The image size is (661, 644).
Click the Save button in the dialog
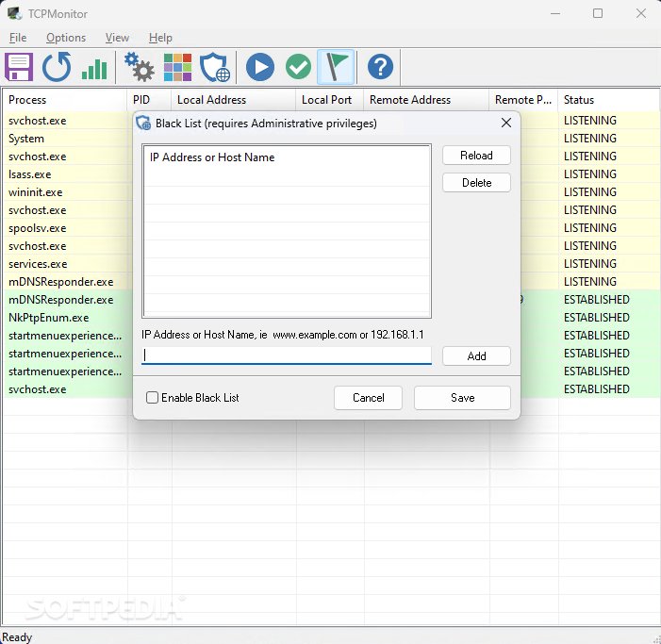tap(462, 398)
